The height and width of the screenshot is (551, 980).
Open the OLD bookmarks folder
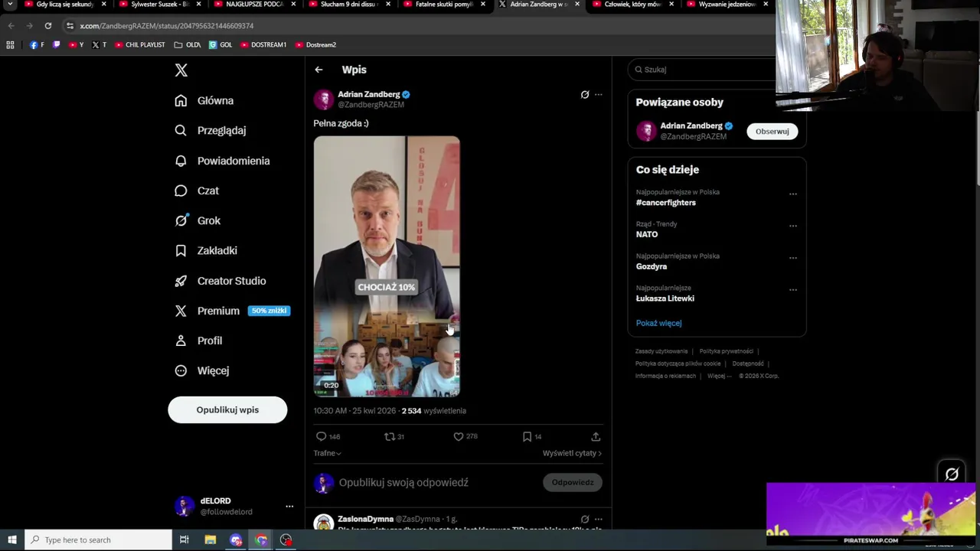click(188, 44)
